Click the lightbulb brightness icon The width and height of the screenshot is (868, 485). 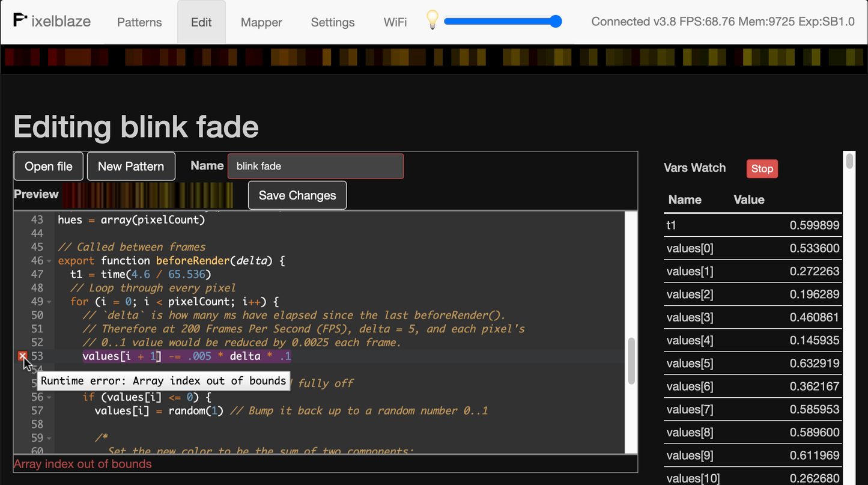click(x=432, y=20)
